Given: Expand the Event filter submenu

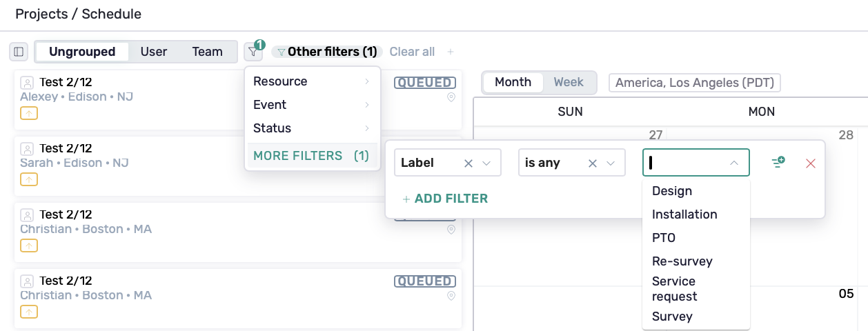Looking at the screenshot, I should point(311,105).
